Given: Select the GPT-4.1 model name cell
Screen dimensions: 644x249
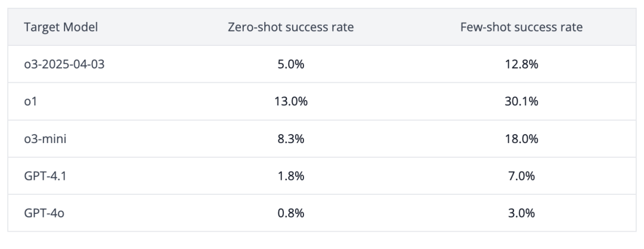Looking at the screenshot, I should [44, 176].
